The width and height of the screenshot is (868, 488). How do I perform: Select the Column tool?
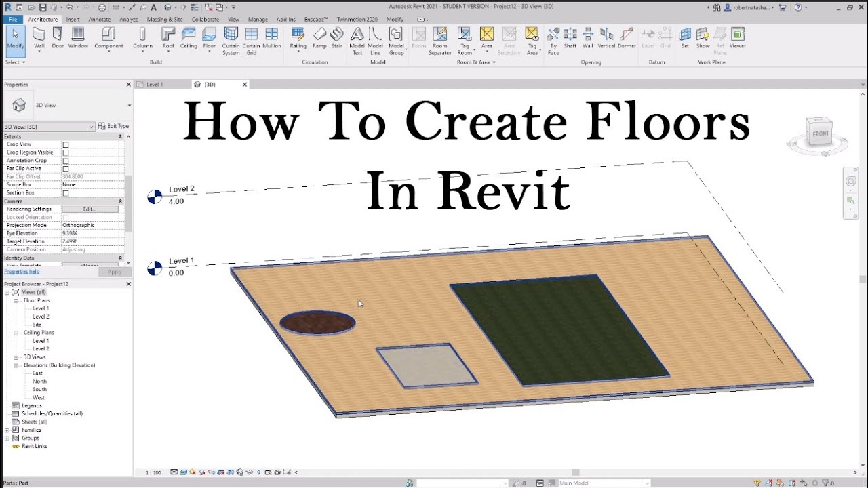click(x=142, y=39)
